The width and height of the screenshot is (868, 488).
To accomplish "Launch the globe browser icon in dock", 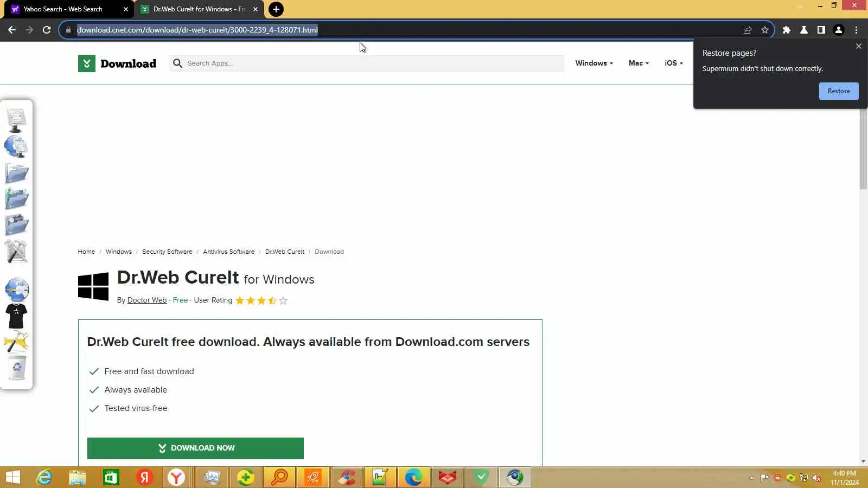I will [17, 290].
